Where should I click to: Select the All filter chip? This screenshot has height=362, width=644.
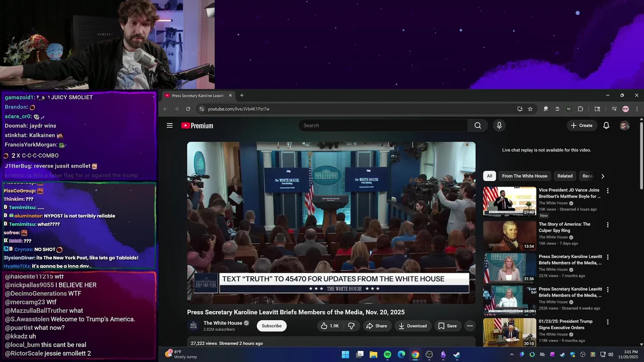click(x=490, y=176)
